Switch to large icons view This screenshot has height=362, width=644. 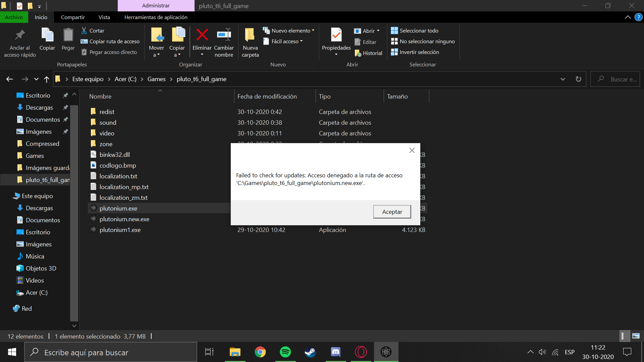(636, 336)
